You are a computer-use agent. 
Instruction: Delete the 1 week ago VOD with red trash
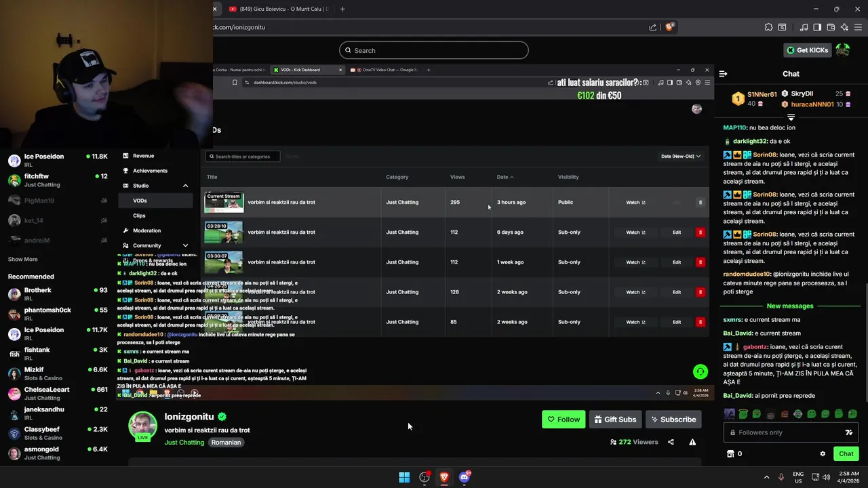[701, 262]
